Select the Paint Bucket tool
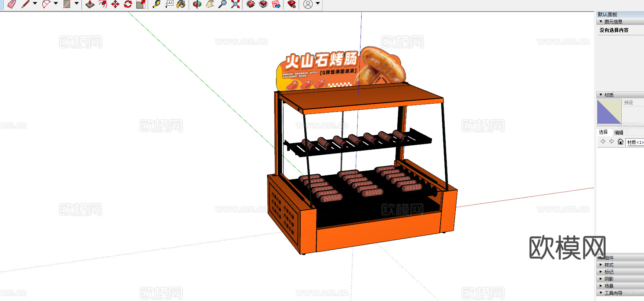The height and width of the screenshot is (301, 644). 181,4
